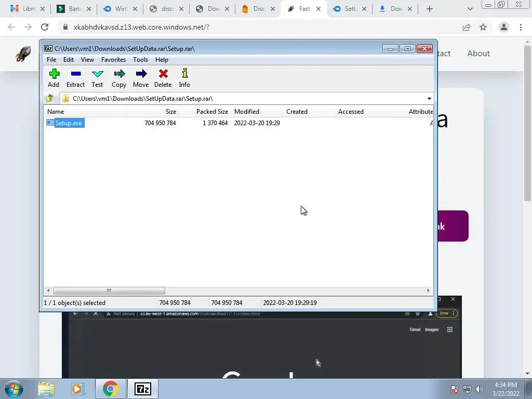Open the Tools menu
532x399 pixels.
pyautogui.click(x=140, y=60)
